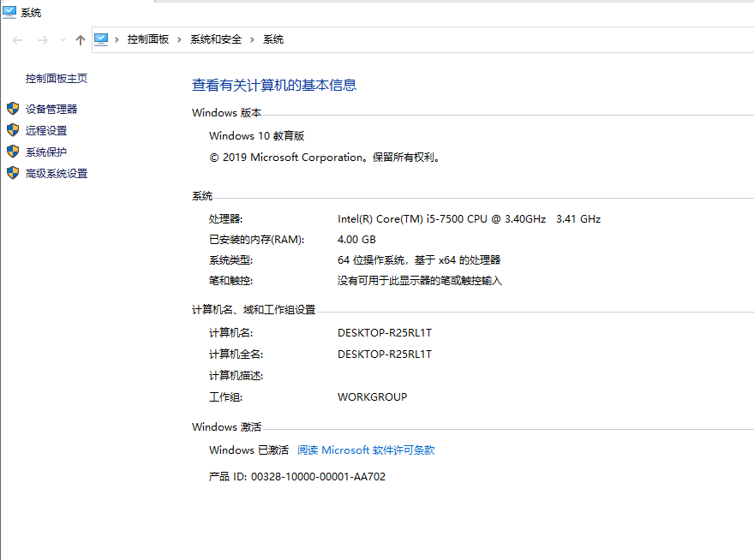Click the computer icon in the address bar
This screenshot has height=560, width=754.
click(x=101, y=39)
